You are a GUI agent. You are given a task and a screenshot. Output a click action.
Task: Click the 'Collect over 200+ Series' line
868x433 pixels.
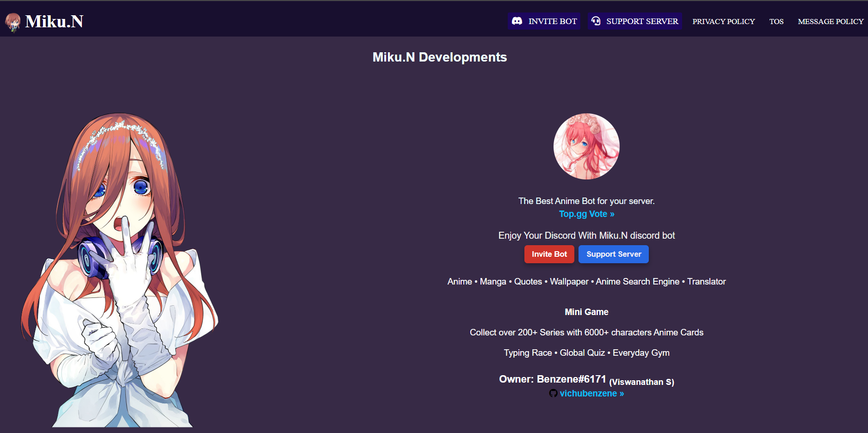tap(586, 333)
